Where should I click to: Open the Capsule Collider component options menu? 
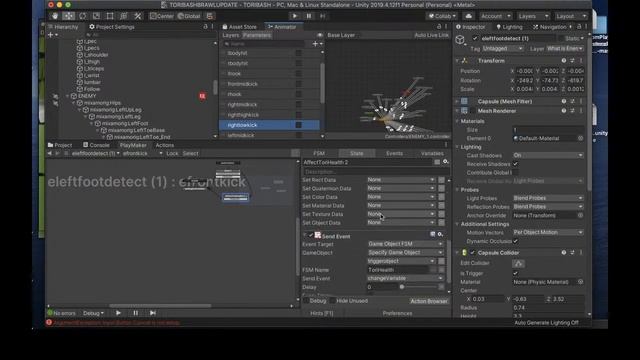(x=581, y=253)
